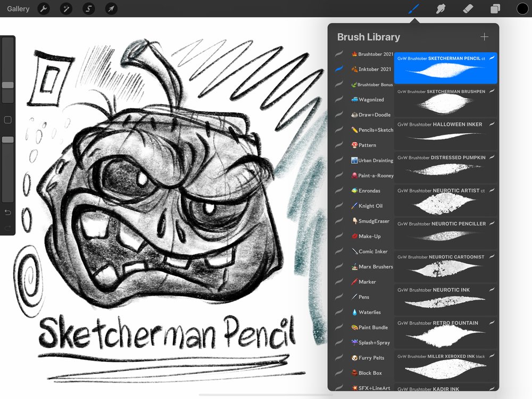Select the Transform arrow tool
Viewport: 532px width, 399px height.
(x=111, y=9)
